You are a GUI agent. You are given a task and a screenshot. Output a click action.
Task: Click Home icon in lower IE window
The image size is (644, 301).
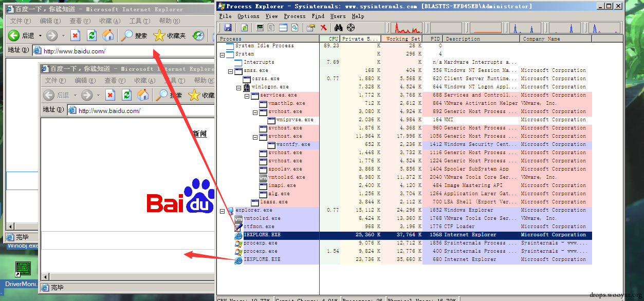(x=143, y=95)
